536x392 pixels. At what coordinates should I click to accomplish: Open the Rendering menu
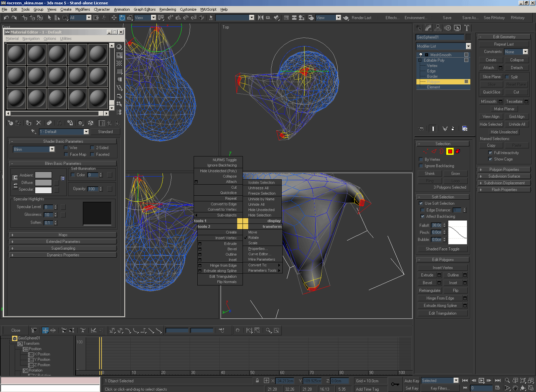pyautogui.click(x=167, y=9)
